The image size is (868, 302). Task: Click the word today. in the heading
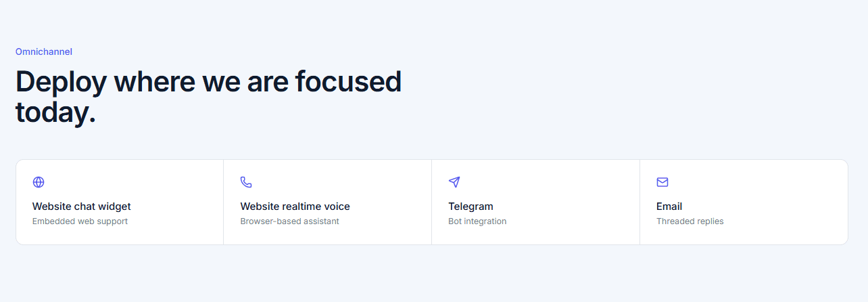[x=55, y=112]
